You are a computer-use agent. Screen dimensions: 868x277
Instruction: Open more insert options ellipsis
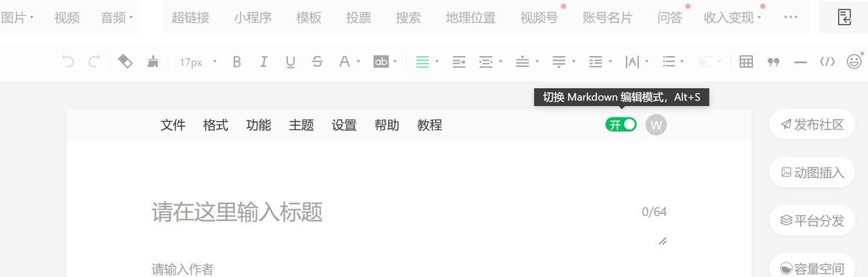790,17
